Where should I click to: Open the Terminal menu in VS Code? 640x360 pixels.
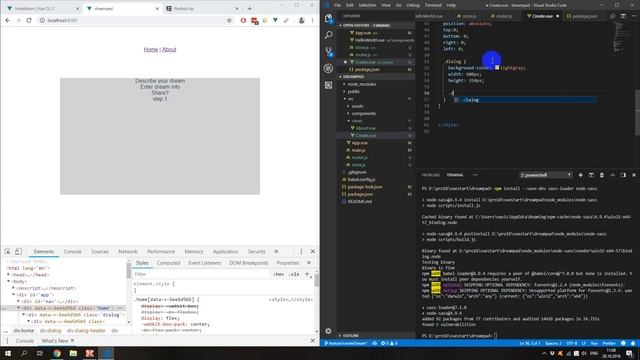(433, 5)
